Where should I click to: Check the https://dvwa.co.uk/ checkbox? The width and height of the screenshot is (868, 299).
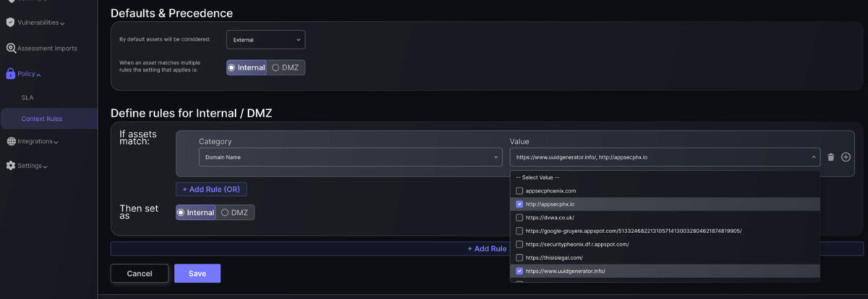(x=519, y=217)
